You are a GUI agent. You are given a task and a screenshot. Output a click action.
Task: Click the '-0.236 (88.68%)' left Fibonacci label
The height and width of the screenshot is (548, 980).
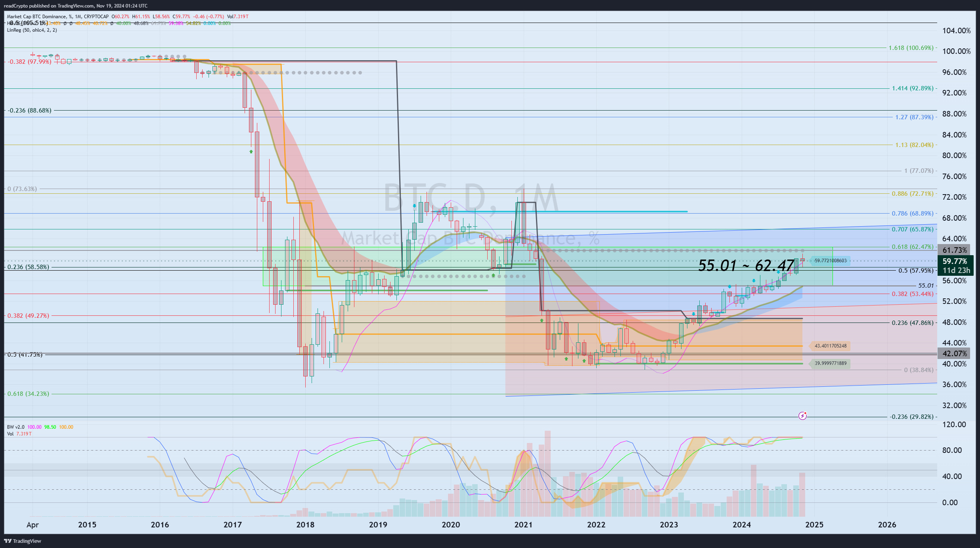pyautogui.click(x=29, y=111)
